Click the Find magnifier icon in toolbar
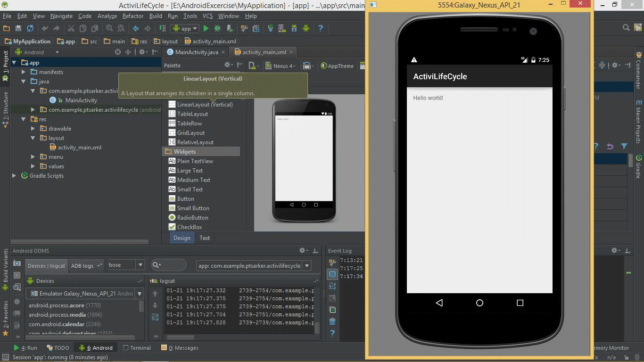 pyautogui.click(x=109, y=28)
